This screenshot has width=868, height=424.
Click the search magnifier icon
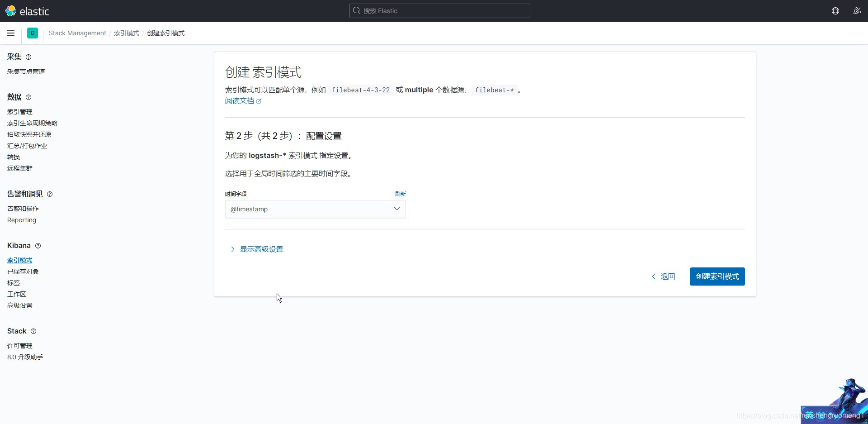tap(357, 11)
